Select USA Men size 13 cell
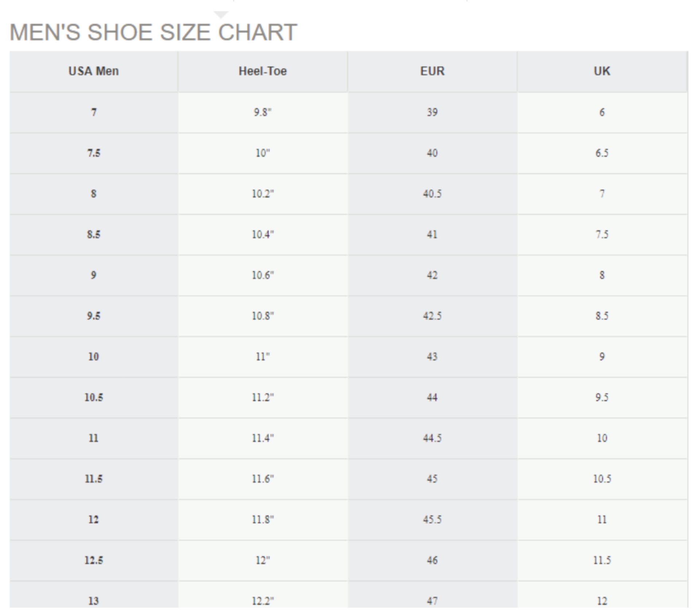This screenshot has width=700, height=612. [x=94, y=600]
